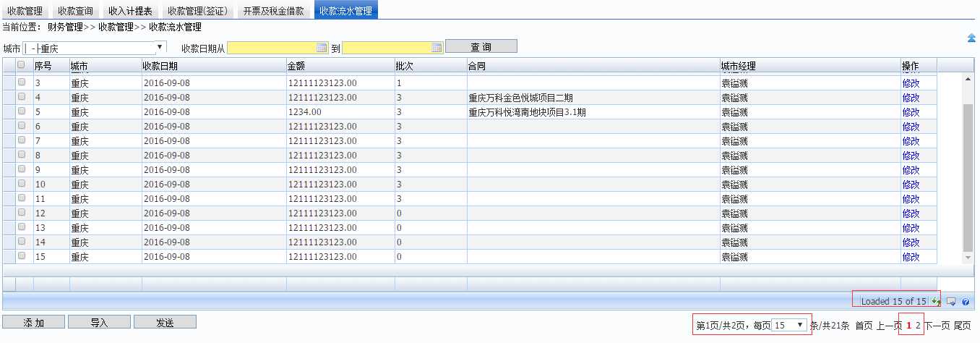Switch to the 收入计提表 tab
980x343 pixels.
131,10
